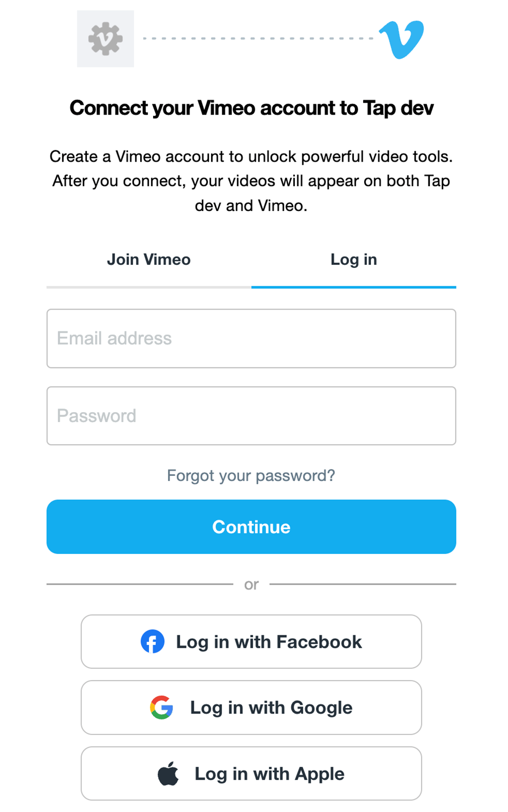The width and height of the screenshot is (508, 812).
Task: Click the gray gear app icon
Action: click(x=105, y=39)
